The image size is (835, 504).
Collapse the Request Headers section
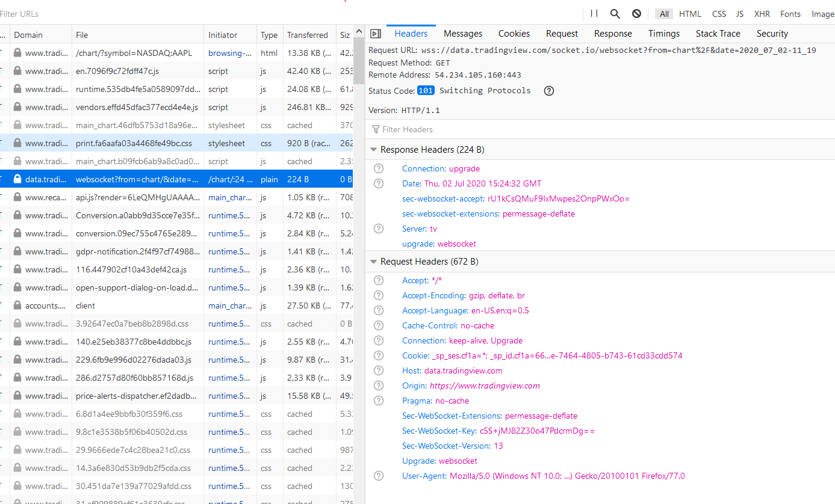coord(373,261)
